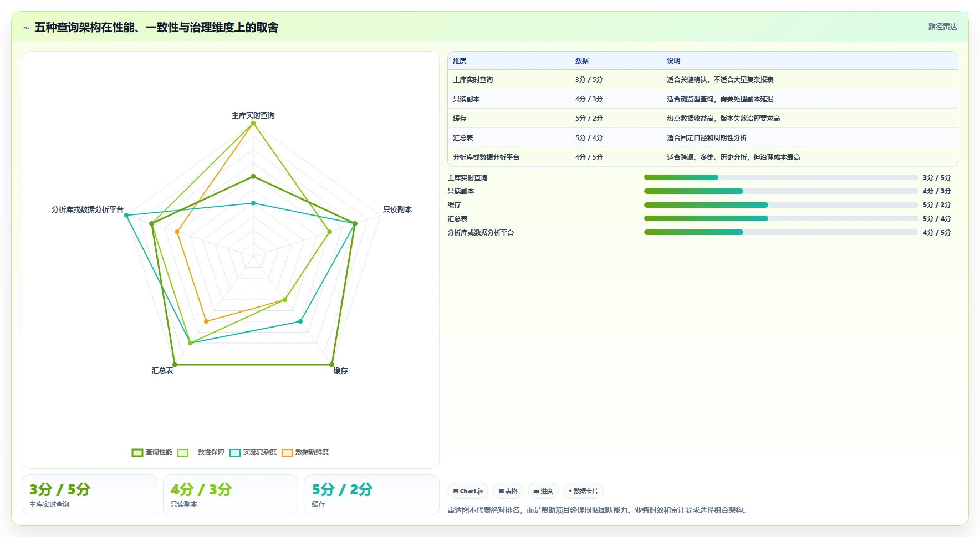Open the 只读副本 4分 / 3分 card
This screenshot has width=980, height=537.
(231, 495)
